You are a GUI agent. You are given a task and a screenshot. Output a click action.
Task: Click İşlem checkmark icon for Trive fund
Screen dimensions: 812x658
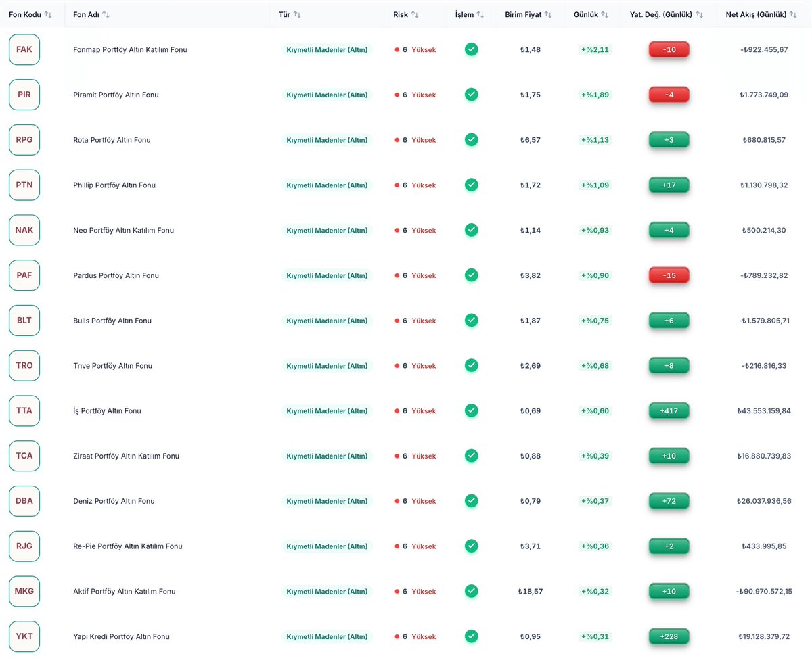(x=472, y=365)
